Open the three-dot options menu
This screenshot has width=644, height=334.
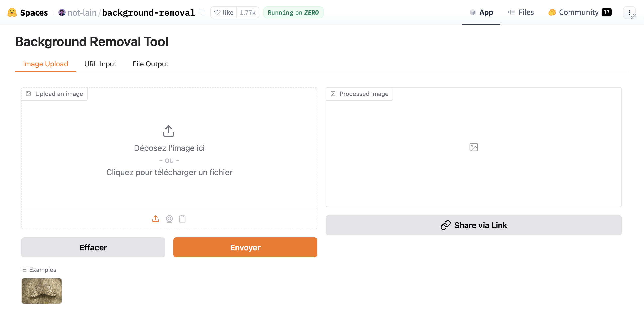pos(629,13)
